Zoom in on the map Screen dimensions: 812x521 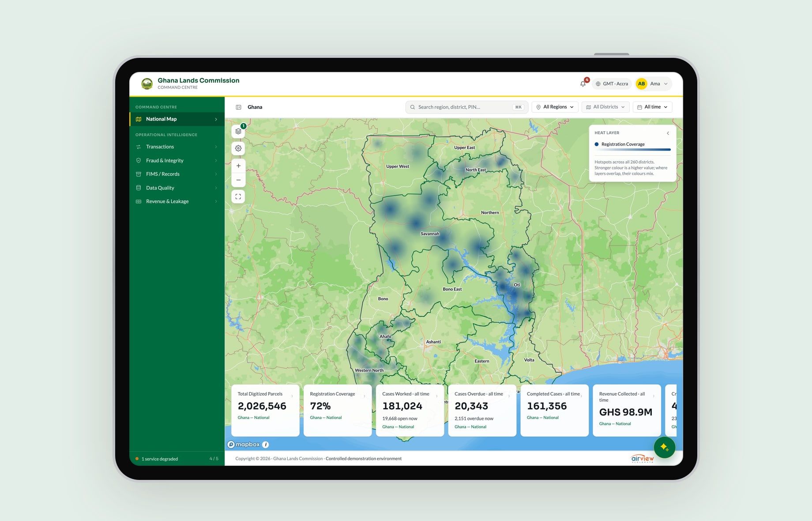click(238, 166)
